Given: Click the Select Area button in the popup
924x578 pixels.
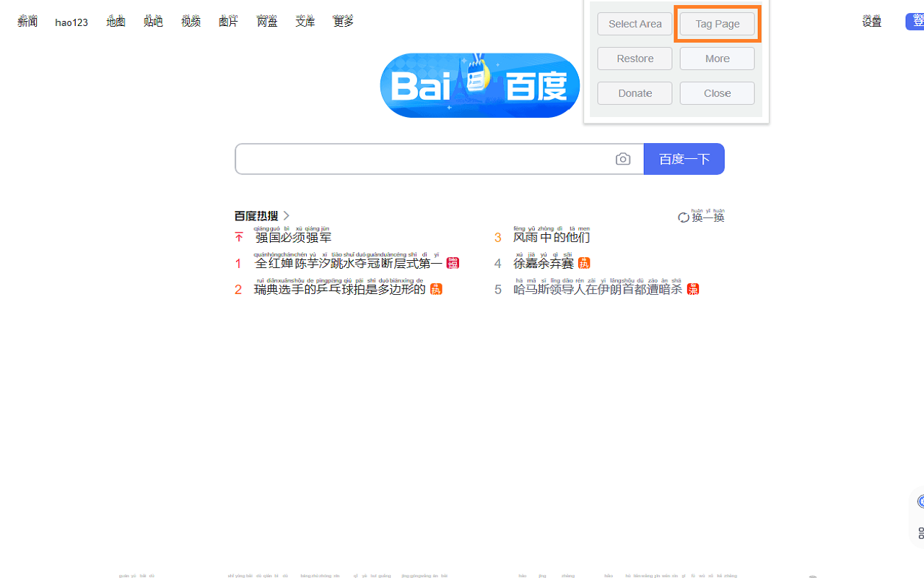Looking at the screenshot, I should click(635, 23).
